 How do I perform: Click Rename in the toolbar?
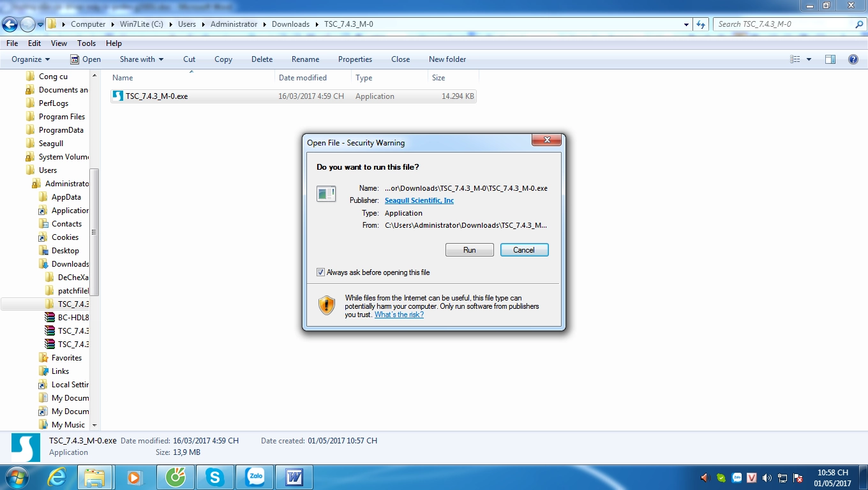(305, 59)
